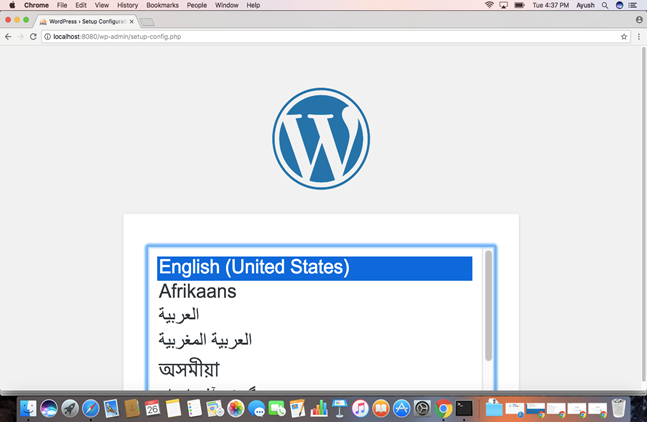Image resolution: width=647 pixels, height=422 pixels.
Task: Open Numbers chart icon in dock
Action: click(x=319, y=409)
